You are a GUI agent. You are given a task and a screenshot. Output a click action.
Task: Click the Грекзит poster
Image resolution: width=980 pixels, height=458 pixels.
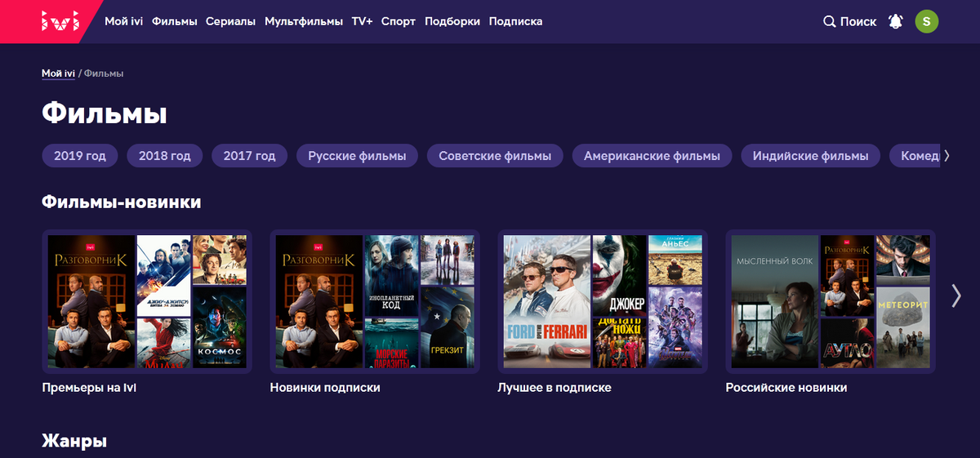point(447,327)
